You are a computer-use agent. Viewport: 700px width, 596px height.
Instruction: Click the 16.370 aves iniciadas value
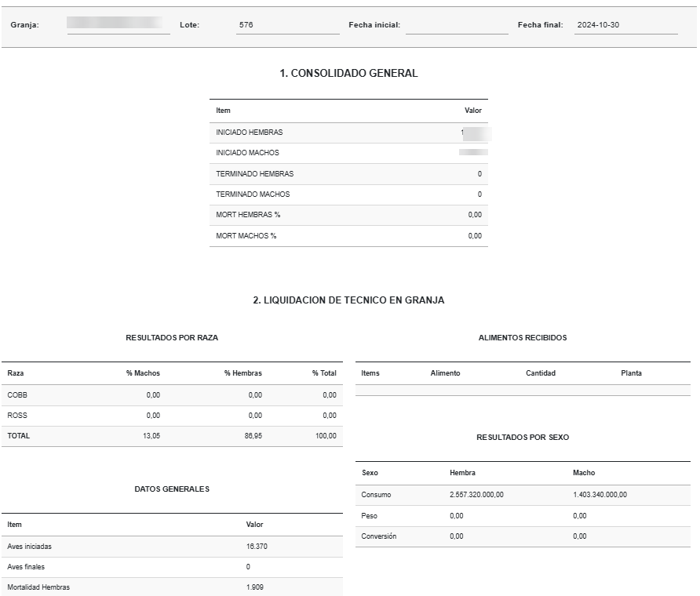(257, 547)
